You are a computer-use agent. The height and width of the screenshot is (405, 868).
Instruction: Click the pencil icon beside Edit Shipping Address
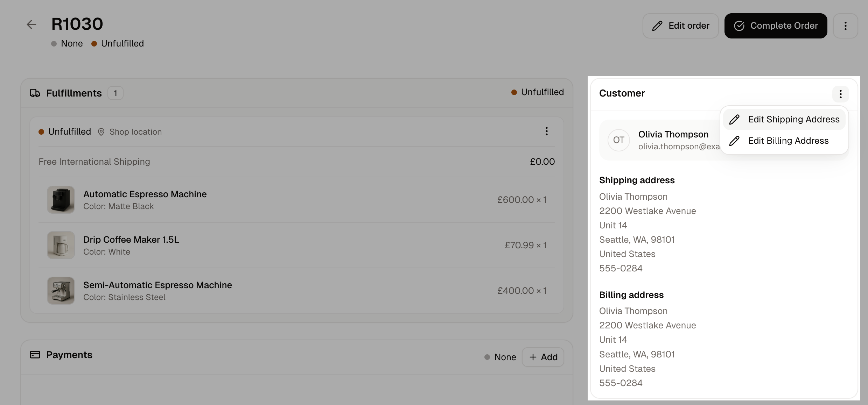734,119
